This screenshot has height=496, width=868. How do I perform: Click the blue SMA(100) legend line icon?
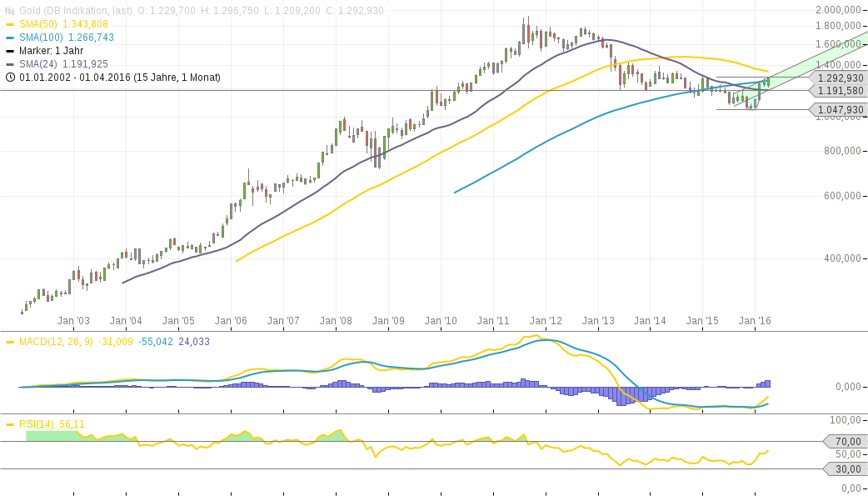[x=12, y=37]
